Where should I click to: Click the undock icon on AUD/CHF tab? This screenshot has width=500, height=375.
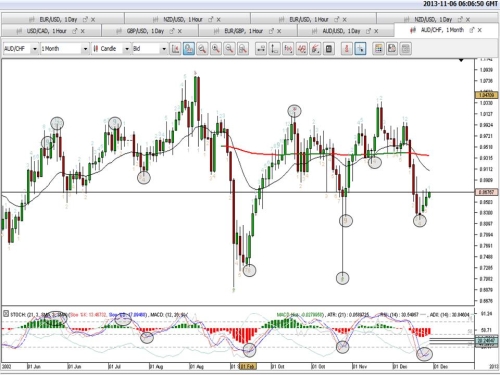pyautogui.click(x=472, y=30)
